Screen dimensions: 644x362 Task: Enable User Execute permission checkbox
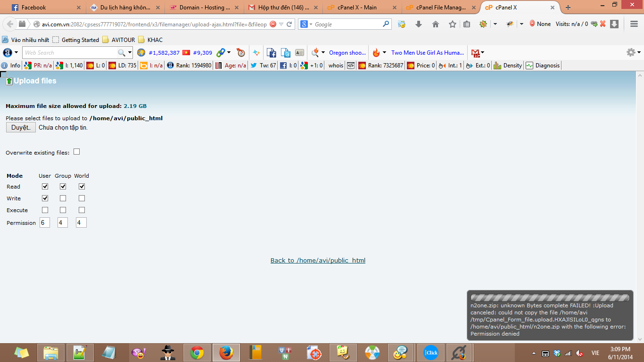click(45, 210)
